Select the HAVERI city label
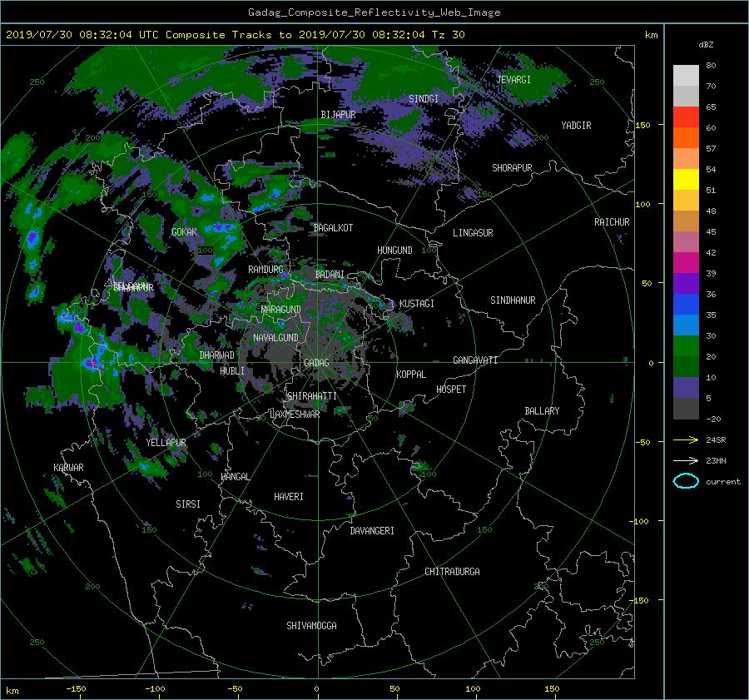The height and width of the screenshot is (700, 749). (x=289, y=498)
